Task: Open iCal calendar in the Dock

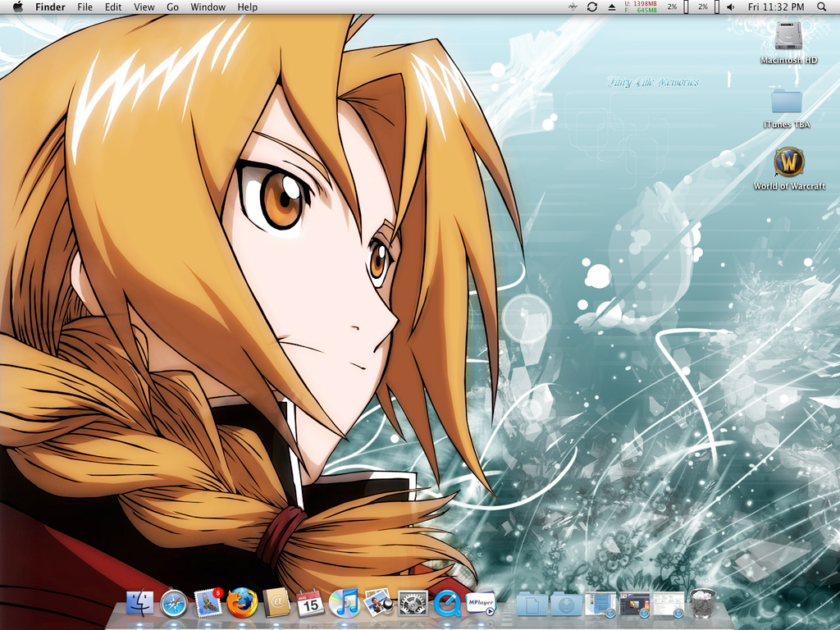Action: (311, 603)
